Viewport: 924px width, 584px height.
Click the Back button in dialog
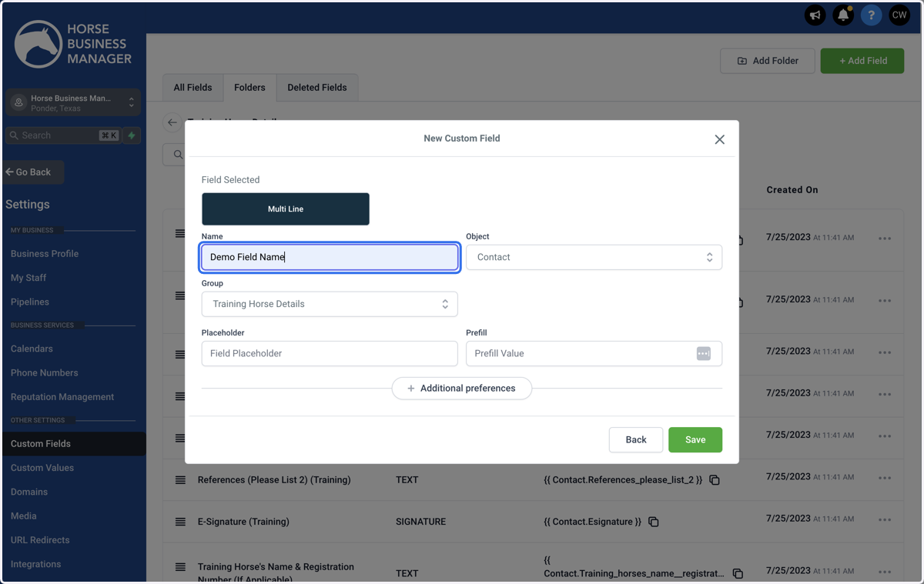636,439
